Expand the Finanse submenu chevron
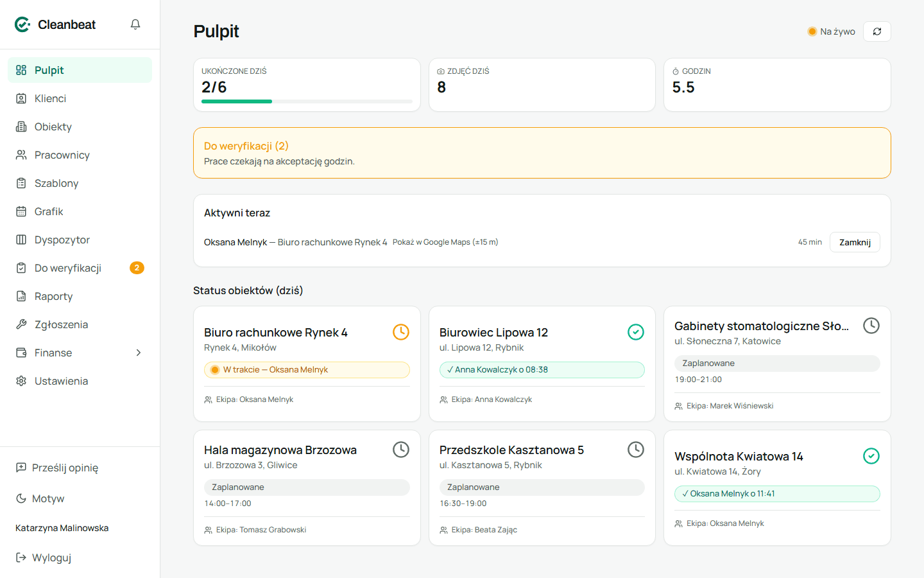Screen dimensions: 924x578 tap(139, 353)
